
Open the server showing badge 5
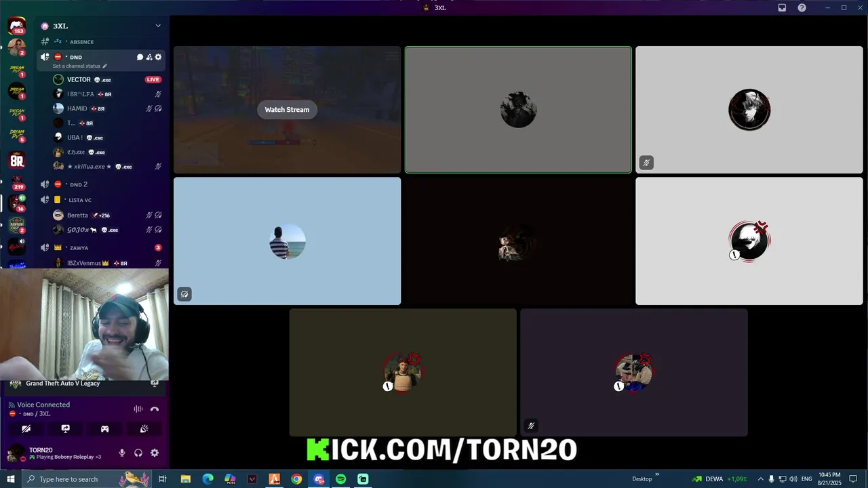click(x=17, y=136)
